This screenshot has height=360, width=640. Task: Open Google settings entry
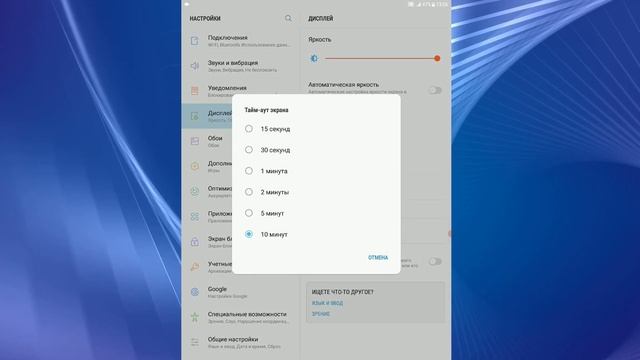pyautogui.click(x=241, y=292)
